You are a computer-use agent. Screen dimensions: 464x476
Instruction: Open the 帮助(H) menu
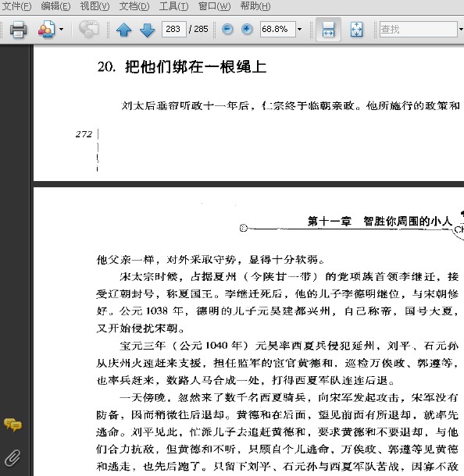point(255,6)
